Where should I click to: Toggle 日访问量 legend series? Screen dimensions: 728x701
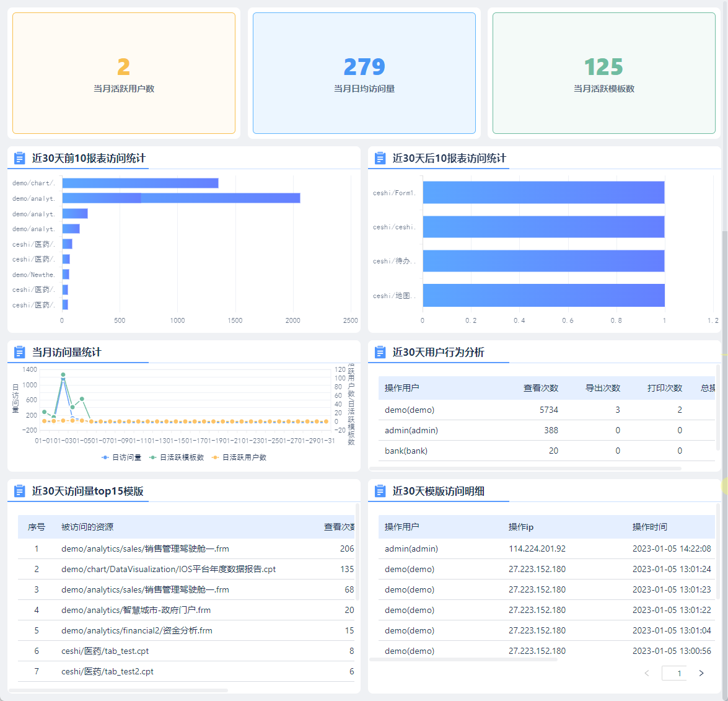tap(121, 457)
